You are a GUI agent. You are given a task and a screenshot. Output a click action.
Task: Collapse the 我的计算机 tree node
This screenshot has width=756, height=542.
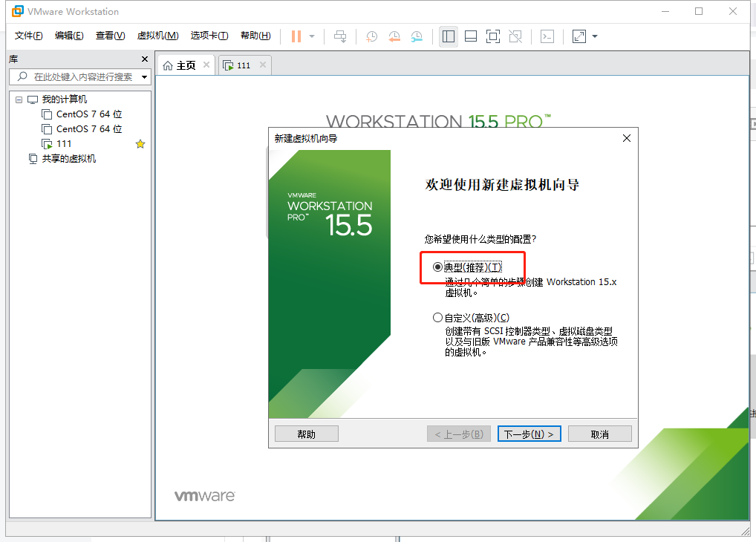point(19,99)
